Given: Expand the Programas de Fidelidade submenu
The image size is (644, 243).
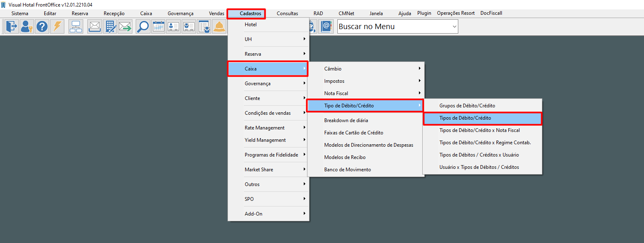Looking at the screenshot, I should coord(269,155).
